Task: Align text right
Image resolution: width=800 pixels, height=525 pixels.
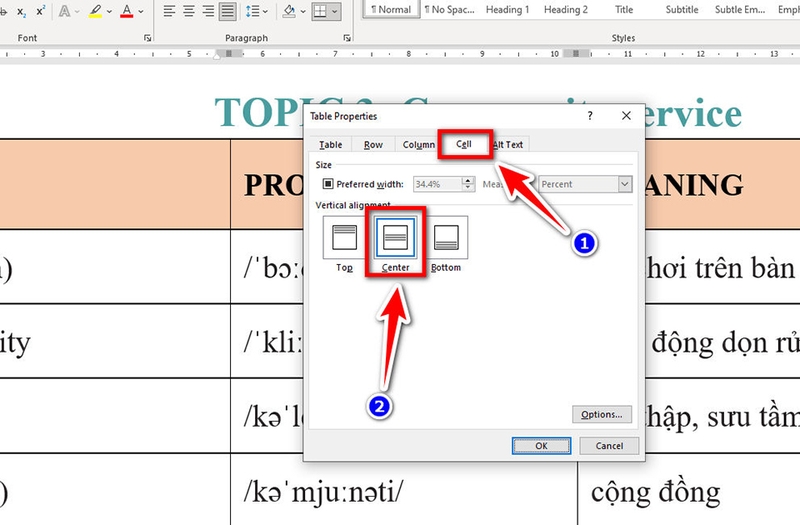Action: click(x=208, y=11)
